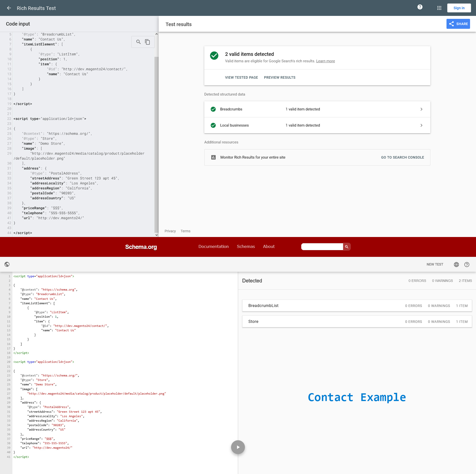Click the search magnifier in the Code input panel
This screenshot has width=476, height=474.
[x=138, y=42]
